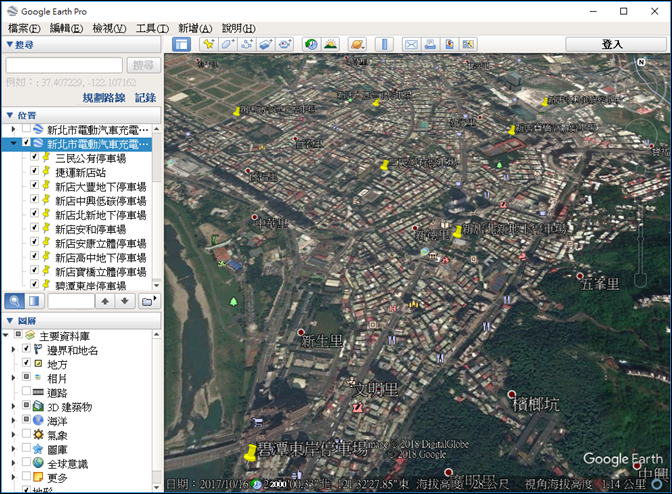Image resolution: width=672 pixels, height=494 pixels.
Task: Click the north compass N indicator
Action: [641, 62]
